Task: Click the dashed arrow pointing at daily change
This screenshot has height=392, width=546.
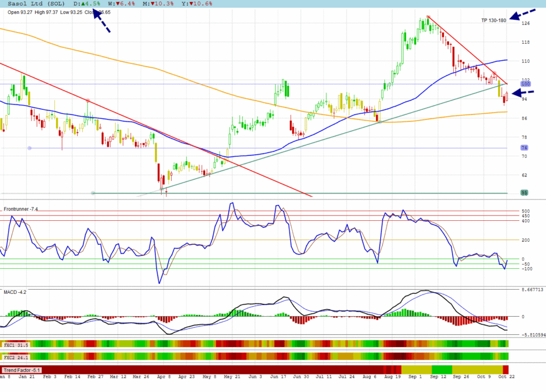Action: coord(102,20)
